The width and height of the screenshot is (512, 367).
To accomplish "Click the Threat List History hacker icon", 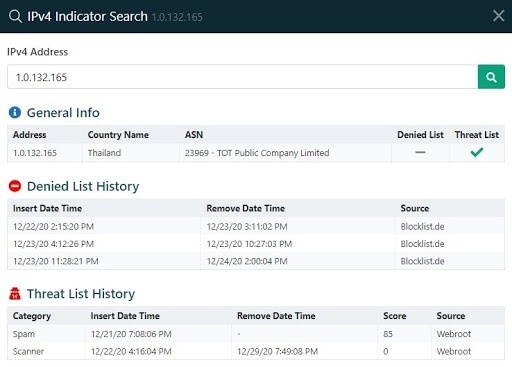I will [15, 293].
